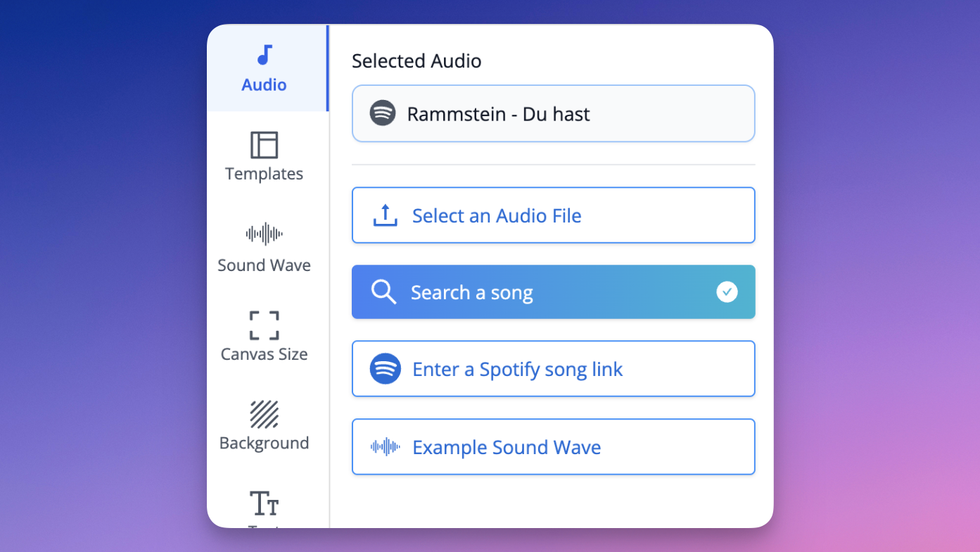980x552 pixels.
Task: Click the music note Audio icon
Action: (265, 55)
